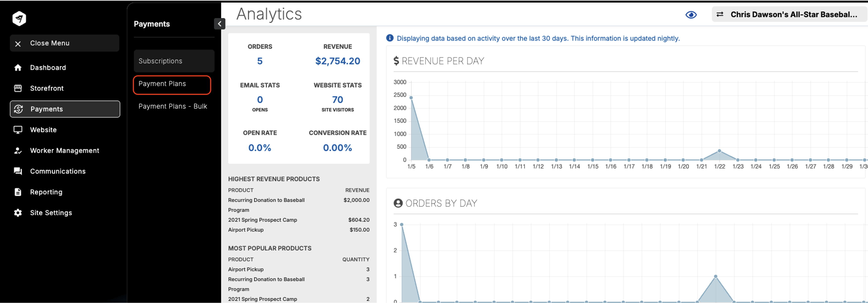Click Airport Pickup quantity 3 row
Screen dimensions: 868x303
299,269
